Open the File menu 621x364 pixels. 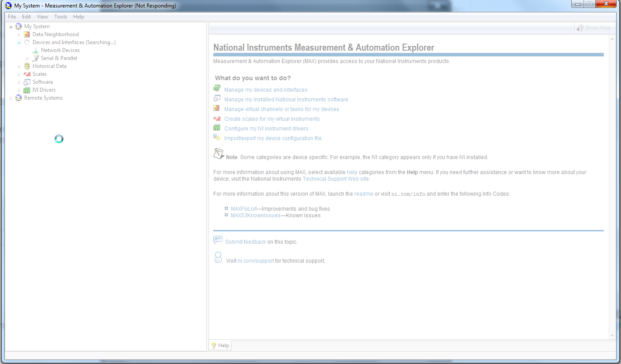click(x=12, y=17)
